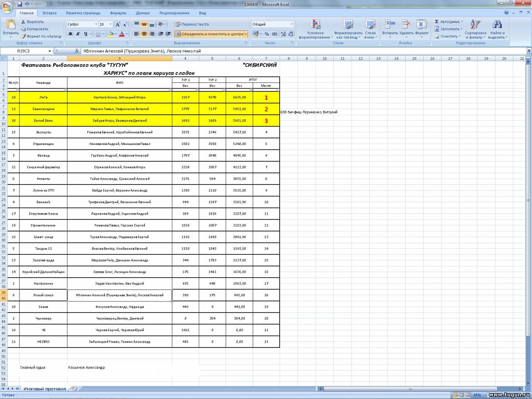Align cell text to the left
Image resolution: width=532 pixels, height=399 pixels.
[x=137, y=34]
